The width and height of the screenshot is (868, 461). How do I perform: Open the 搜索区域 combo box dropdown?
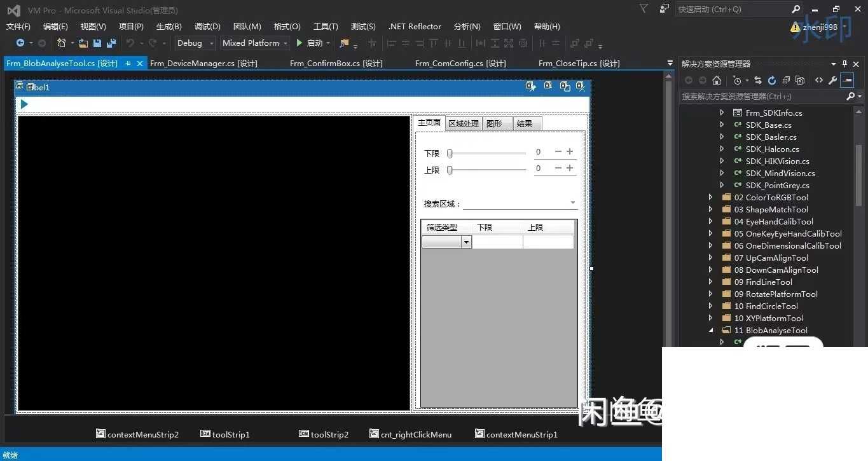pos(573,203)
